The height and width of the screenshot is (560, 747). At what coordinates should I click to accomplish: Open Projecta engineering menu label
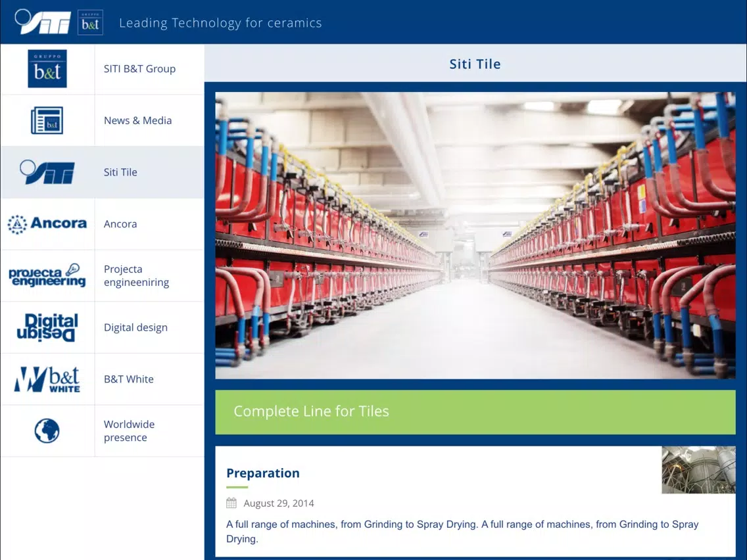click(136, 275)
